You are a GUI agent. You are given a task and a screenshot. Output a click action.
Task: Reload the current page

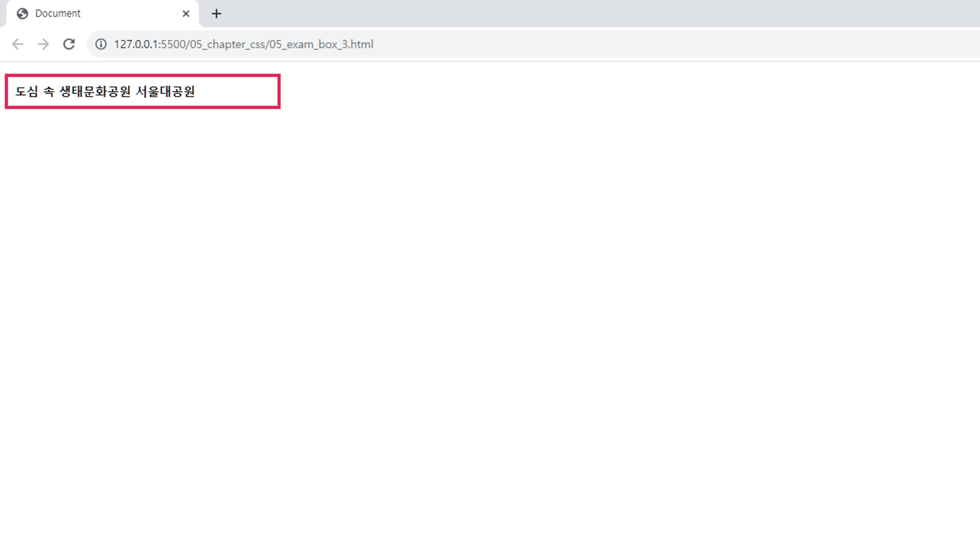(x=69, y=44)
